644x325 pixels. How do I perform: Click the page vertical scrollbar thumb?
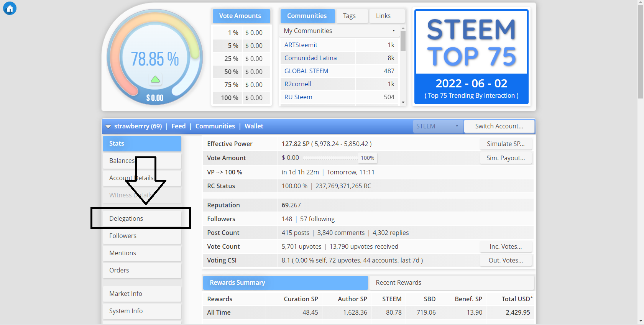point(641,52)
